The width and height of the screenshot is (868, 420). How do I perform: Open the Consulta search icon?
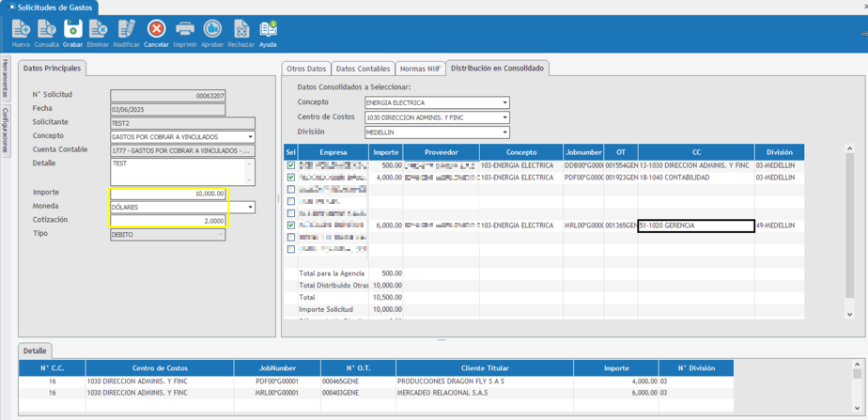pyautogui.click(x=46, y=32)
